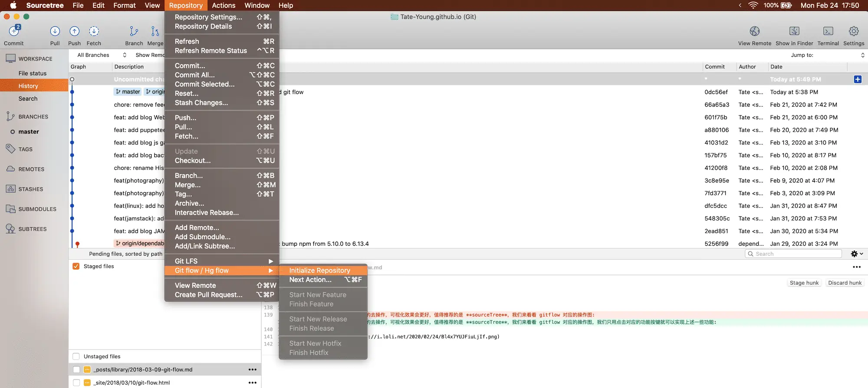Click the Pull toolbar icon
868x388 pixels.
[55, 32]
